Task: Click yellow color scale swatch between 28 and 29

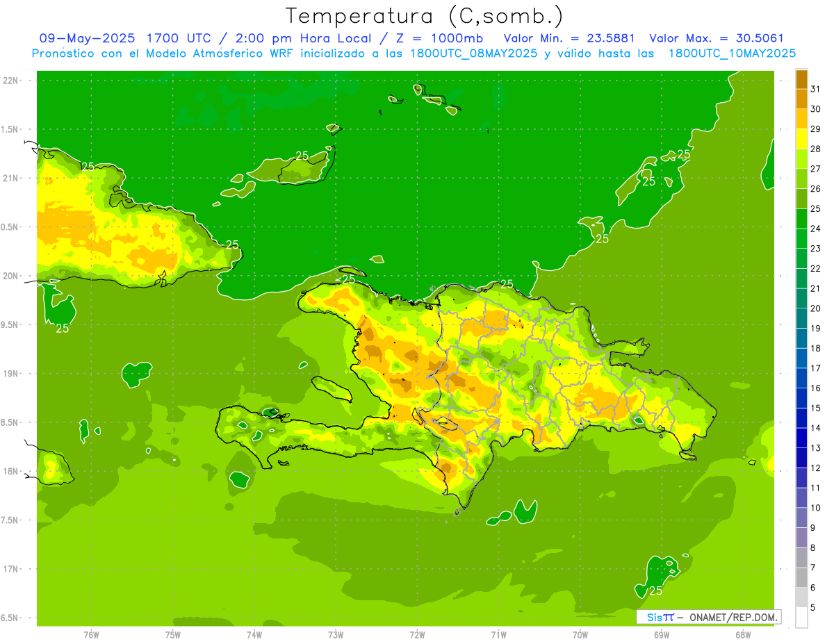Action: pos(801,138)
